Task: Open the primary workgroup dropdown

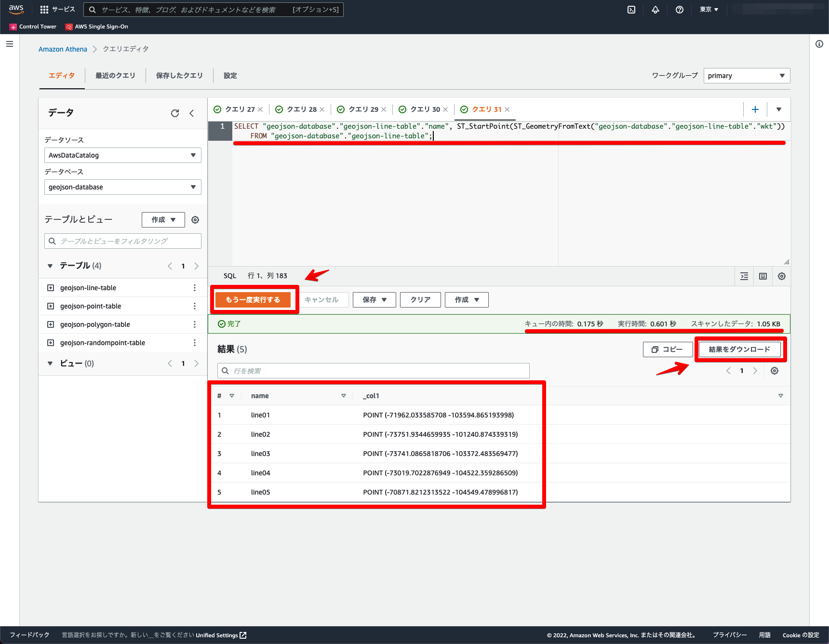Action: pyautogui.click(x=747, y=76)
